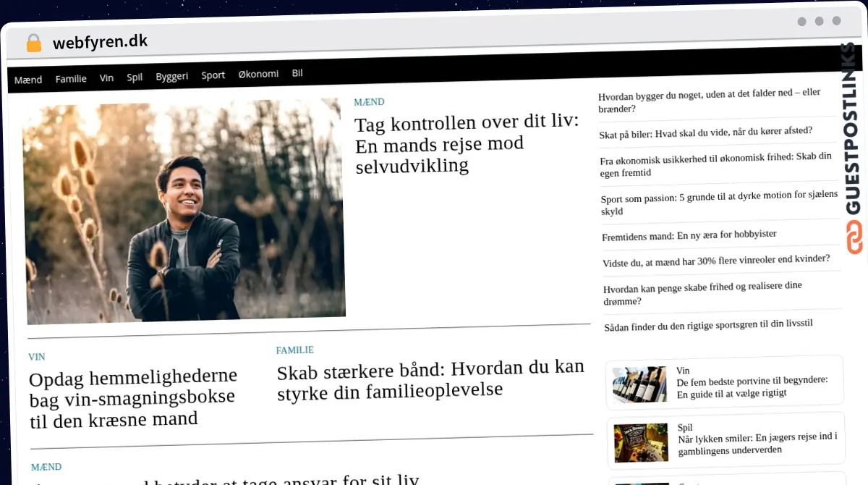Open 'Sport som passion' sidebar article

click(719, 202)
